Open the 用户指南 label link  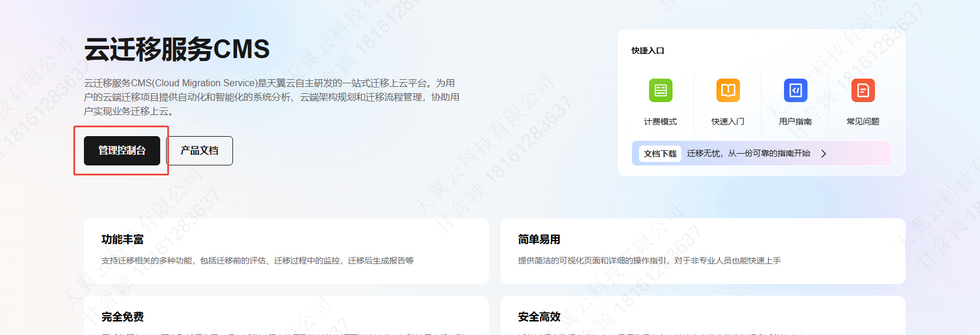click(x=796, y=121)
